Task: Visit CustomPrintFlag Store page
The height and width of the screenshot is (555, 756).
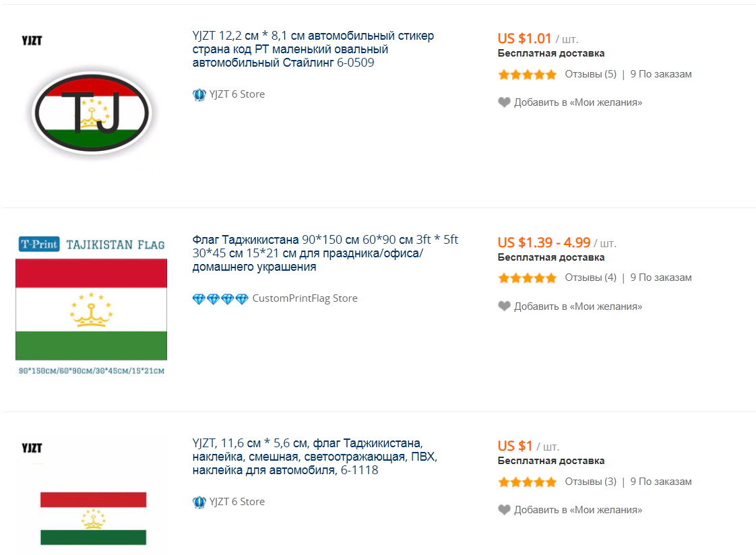Action: [x=305, y=298]
